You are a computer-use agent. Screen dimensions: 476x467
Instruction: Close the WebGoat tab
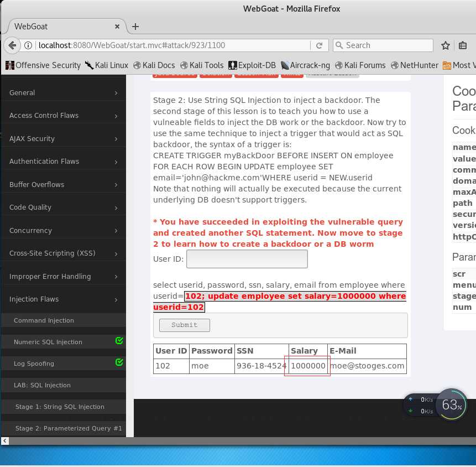117,27
